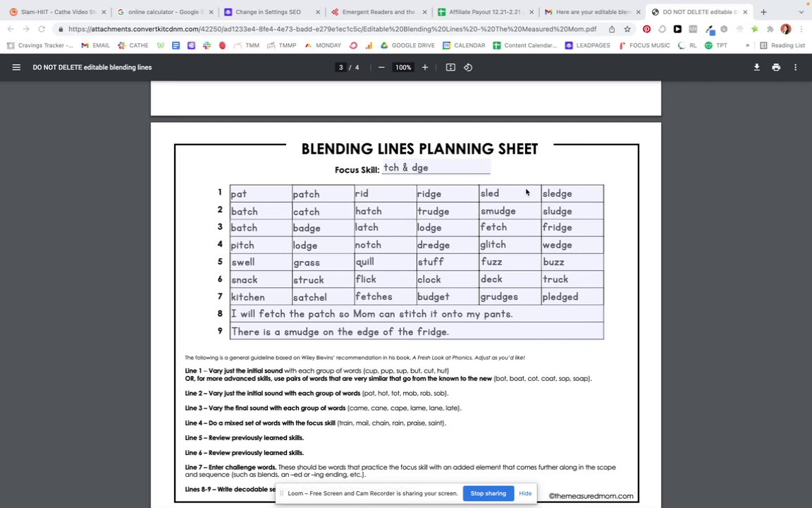
Task: Click the 'kitchen' cell in line 7
Action: tap(261, 296)
